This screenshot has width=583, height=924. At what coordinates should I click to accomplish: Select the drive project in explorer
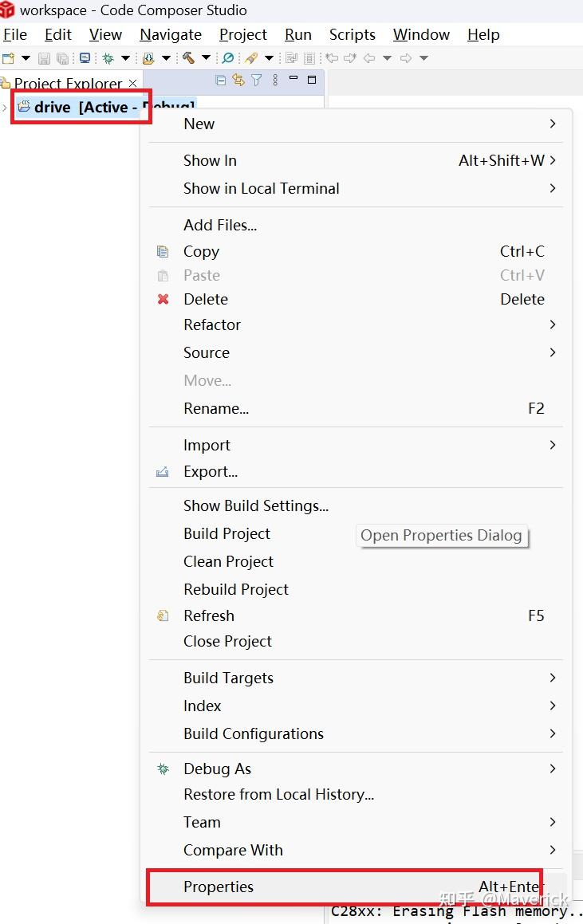tap(53, 108)
